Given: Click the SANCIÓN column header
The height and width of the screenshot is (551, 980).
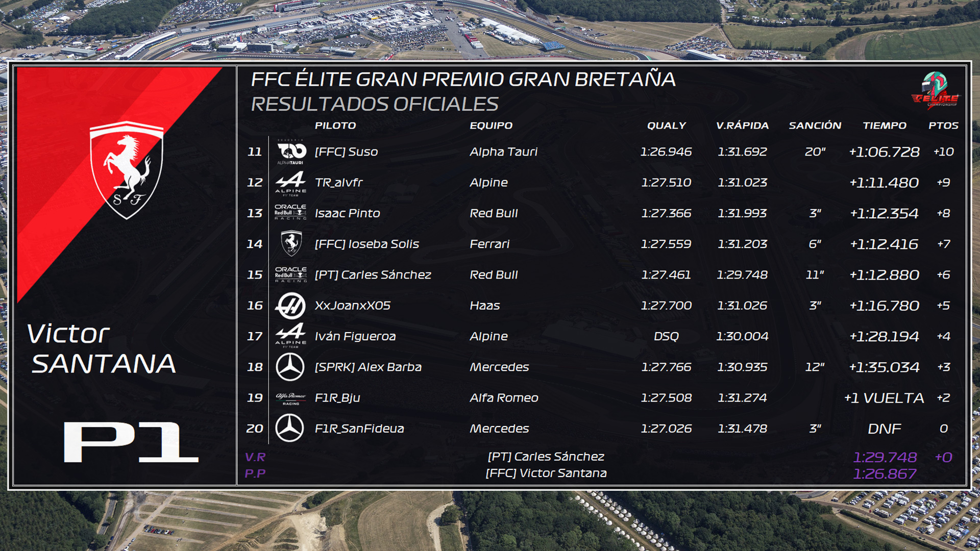Looking at the screenshot, I should [815, 126].
